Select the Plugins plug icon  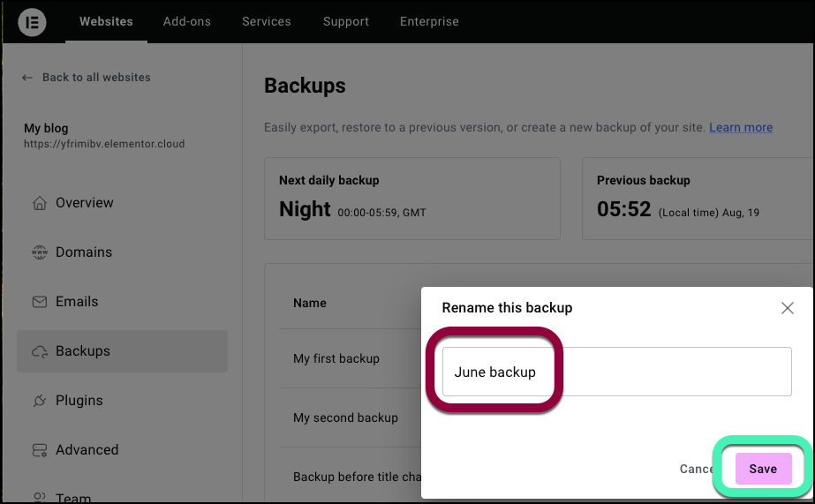click(x=40, y=401)
